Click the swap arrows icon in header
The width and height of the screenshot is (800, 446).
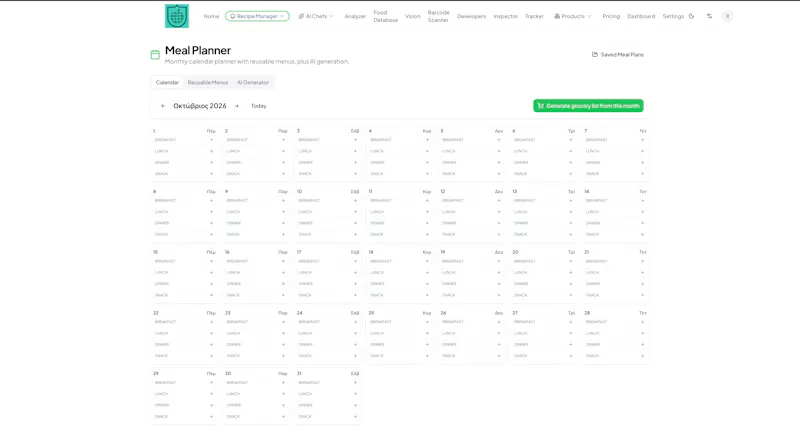click(709, 16)
